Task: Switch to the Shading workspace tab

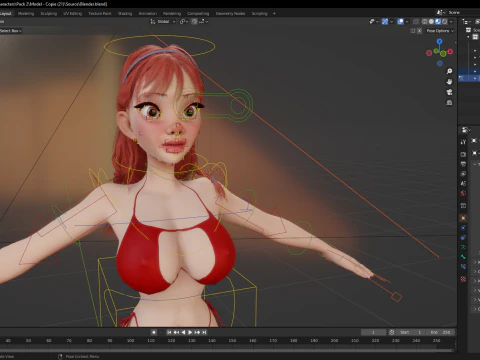Action: pyautogui.click(x=125, y=14)
